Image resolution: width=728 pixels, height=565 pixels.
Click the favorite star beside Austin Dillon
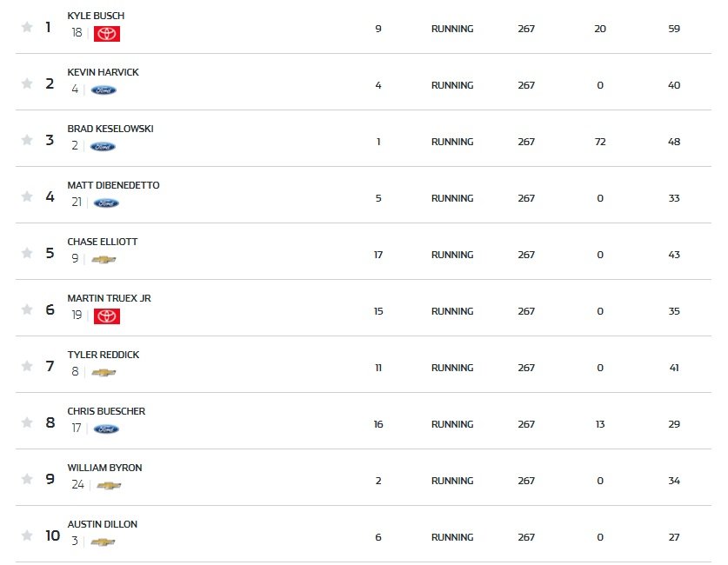pos(27,535)
